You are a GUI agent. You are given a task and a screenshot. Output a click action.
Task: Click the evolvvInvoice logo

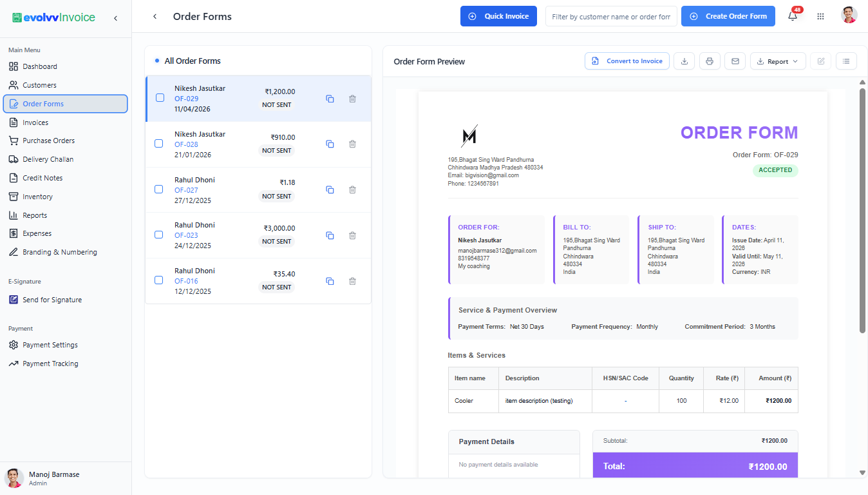53,17
